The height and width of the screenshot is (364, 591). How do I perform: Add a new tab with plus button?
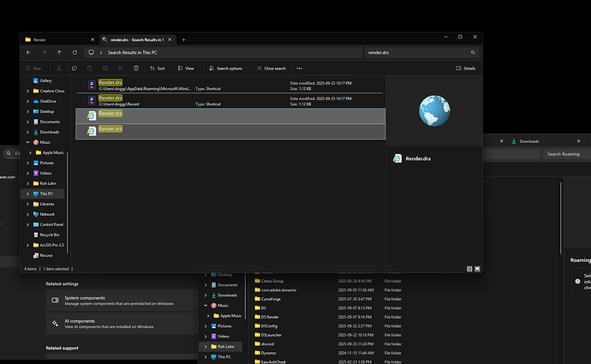pos(183,39)
